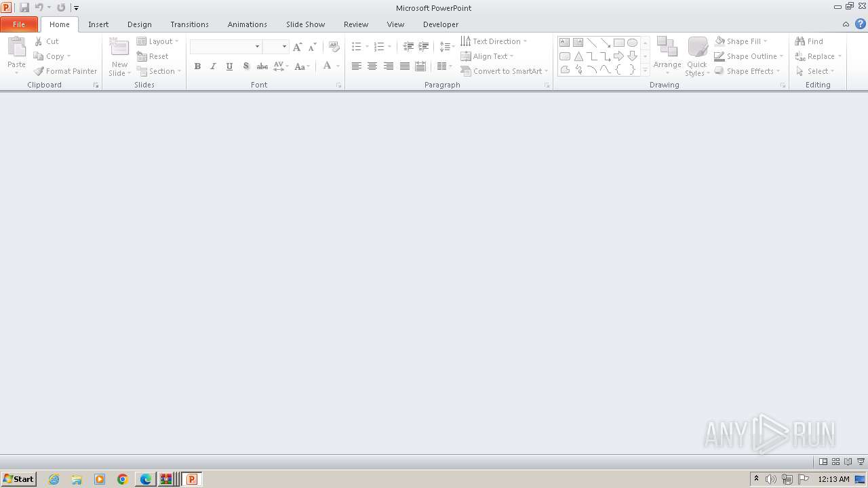The image size is (868, 488).
Task: Select the Text Box shape
Action: (x=564, y=42)
